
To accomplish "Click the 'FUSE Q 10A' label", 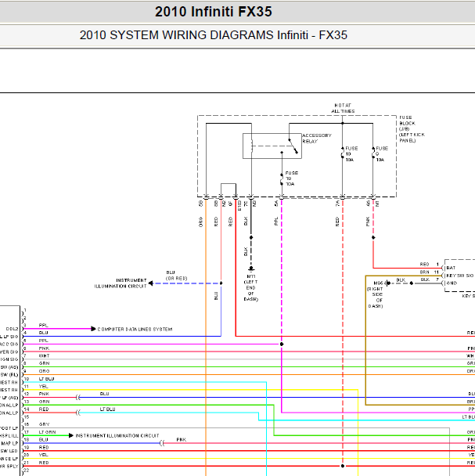I will coord(382,154).
